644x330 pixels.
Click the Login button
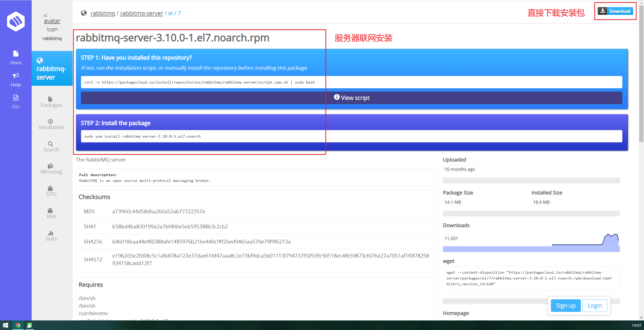(594, 305)
